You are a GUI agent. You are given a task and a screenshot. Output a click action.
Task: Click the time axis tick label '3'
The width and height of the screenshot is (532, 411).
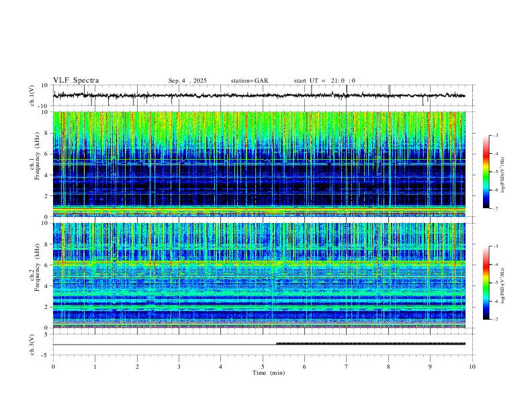[179, 367]
